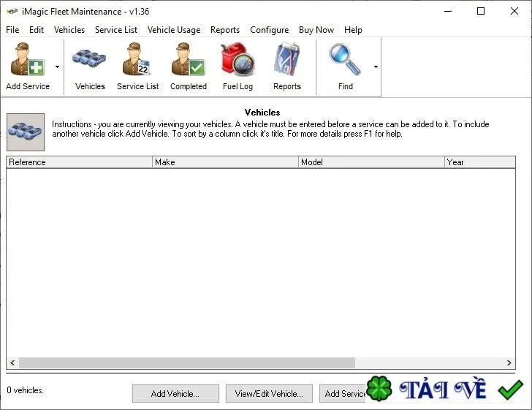Image resolution: width=532 pixels, height=410 pixels.
Task: Maximize the iMagic Fleet Maintenance window
Action: [481, 11]
